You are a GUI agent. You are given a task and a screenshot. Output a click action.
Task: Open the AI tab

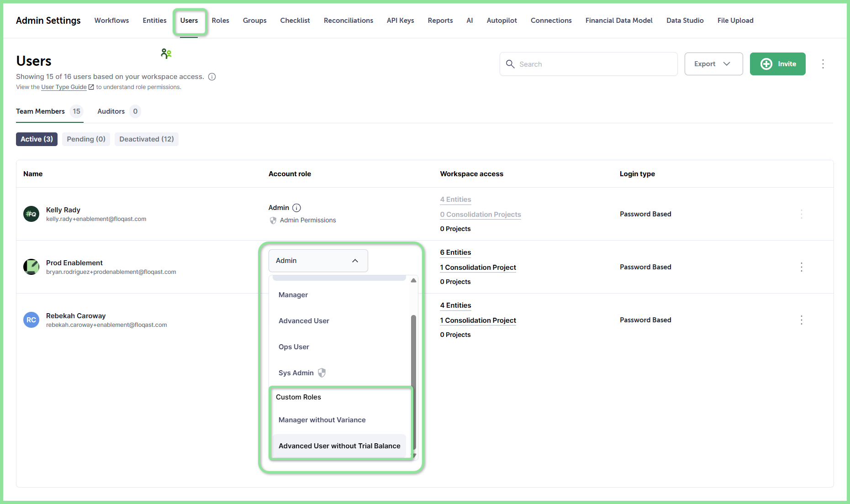[x=470, y=21]
